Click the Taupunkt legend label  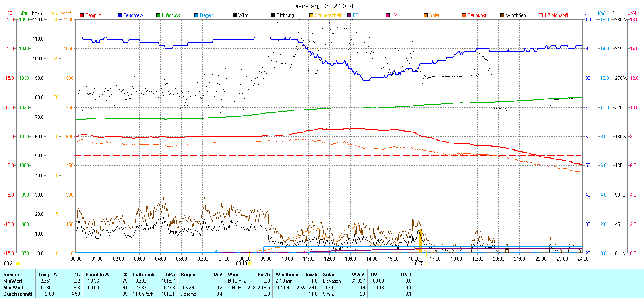tap(477, 15)
